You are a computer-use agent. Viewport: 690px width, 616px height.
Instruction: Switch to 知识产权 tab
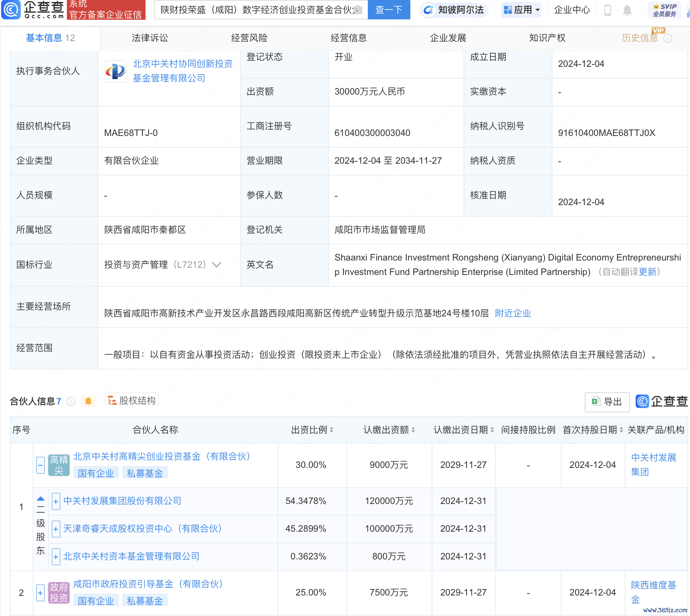point(548,38)
